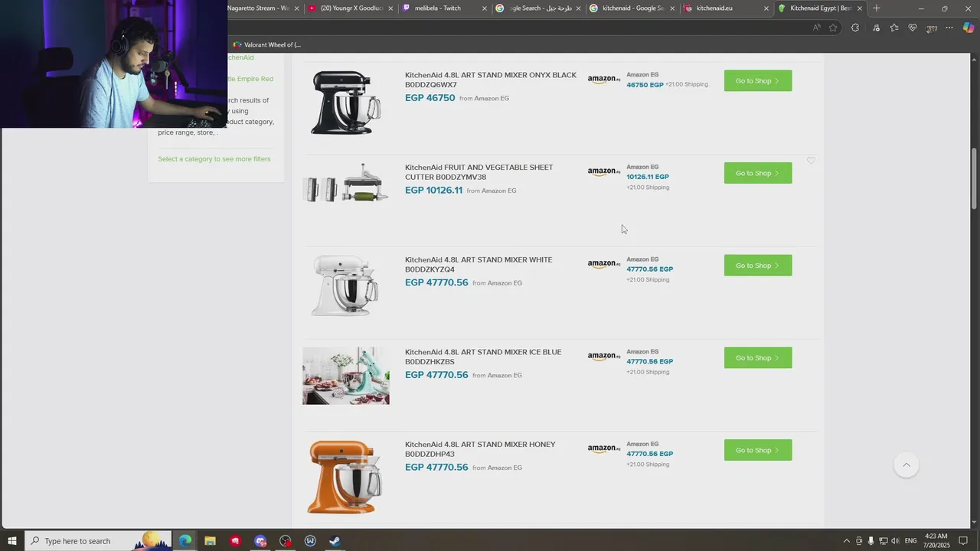Open browser Extensions puzzle icon

855,28
